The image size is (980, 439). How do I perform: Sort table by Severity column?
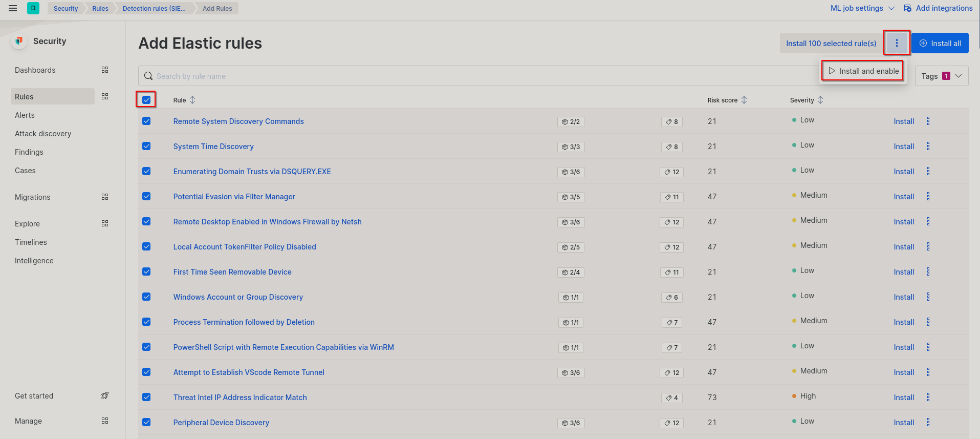(807, 100)
